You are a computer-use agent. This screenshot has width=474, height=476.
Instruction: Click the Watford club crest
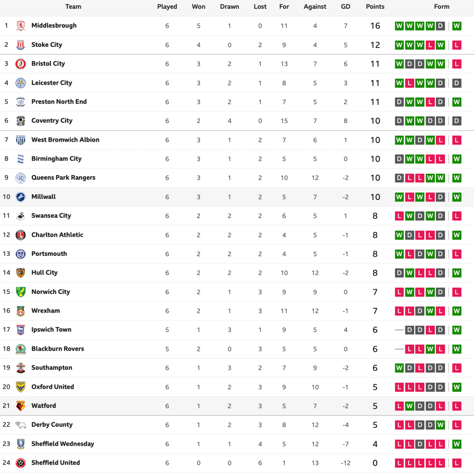pyautogui.click(x=21, y=406)
